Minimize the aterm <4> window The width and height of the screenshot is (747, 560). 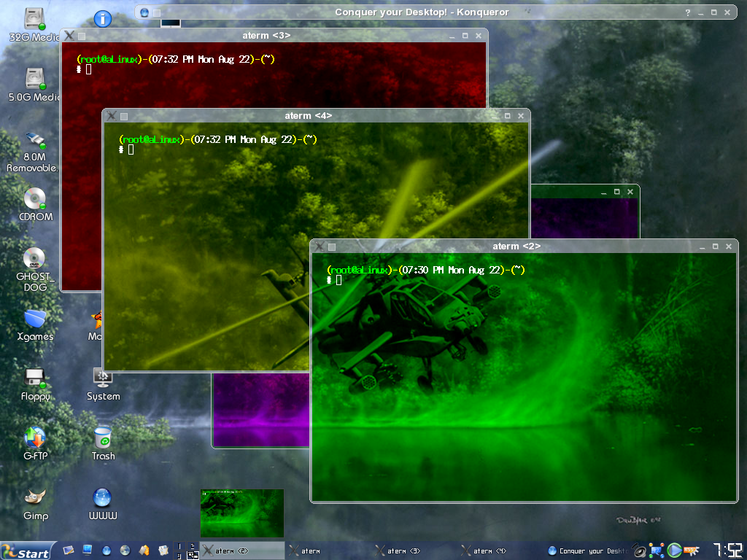pos(494,116)
